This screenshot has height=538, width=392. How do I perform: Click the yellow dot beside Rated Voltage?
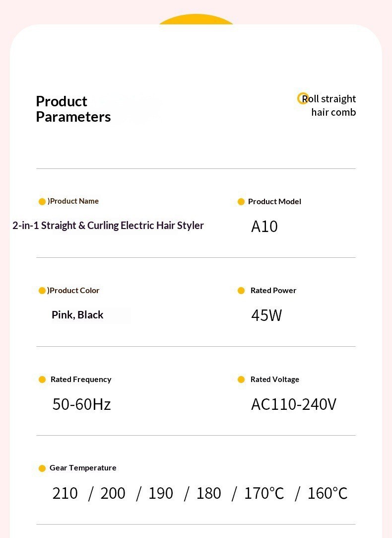(x=241, y=380)
